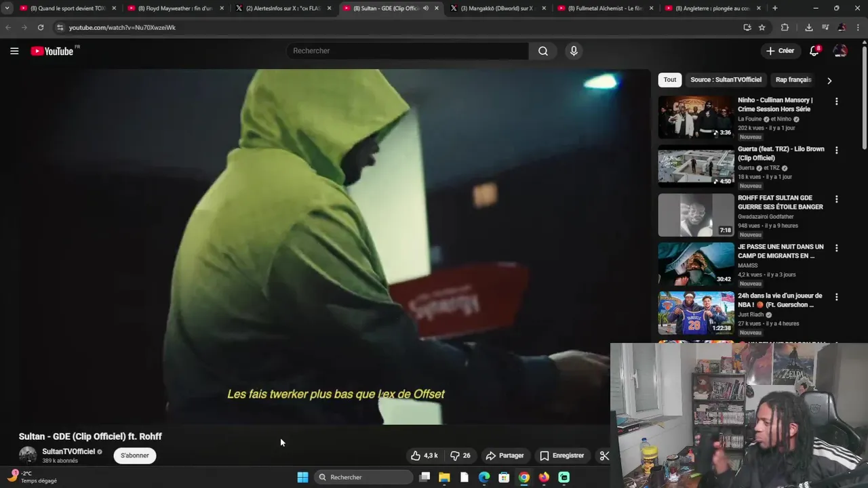Open Windows Start menu
The width and height of the screenshot is (868, 488).
[302, 477]
